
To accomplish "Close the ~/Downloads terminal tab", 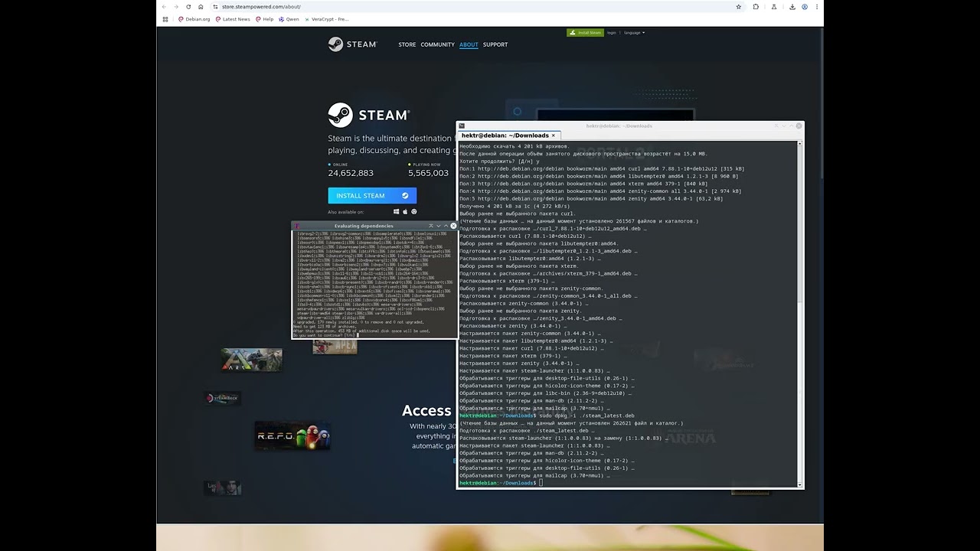I will (x=554, y=135).
